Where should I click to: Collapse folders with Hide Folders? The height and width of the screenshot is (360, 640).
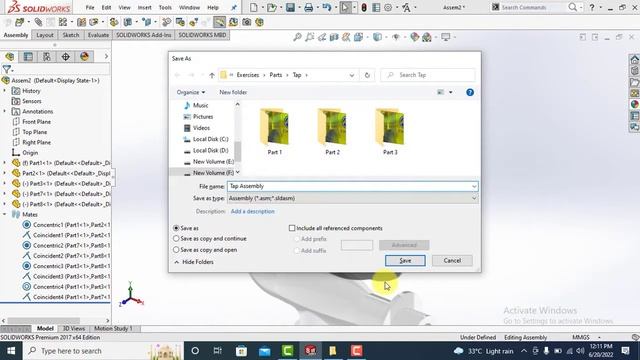(x=194, y=262)
